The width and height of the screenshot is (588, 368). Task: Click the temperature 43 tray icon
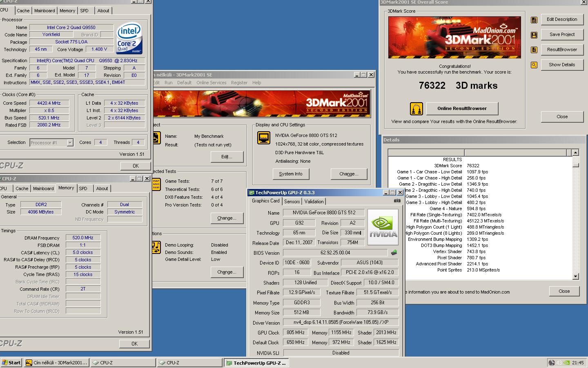tap(559, 363)
